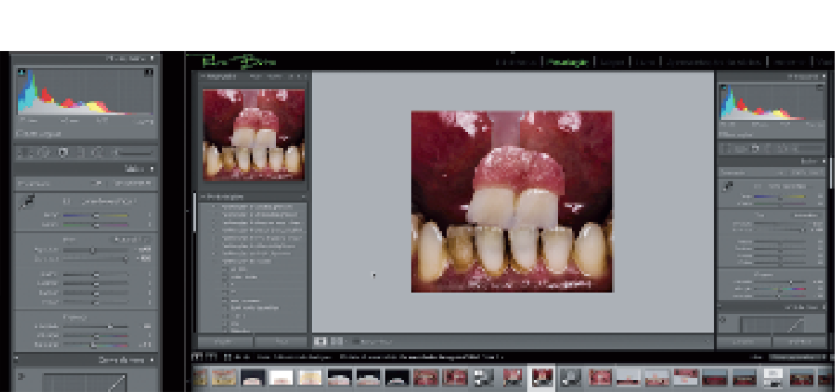Add new preset with Presets panel plus icon

[303, 197]
